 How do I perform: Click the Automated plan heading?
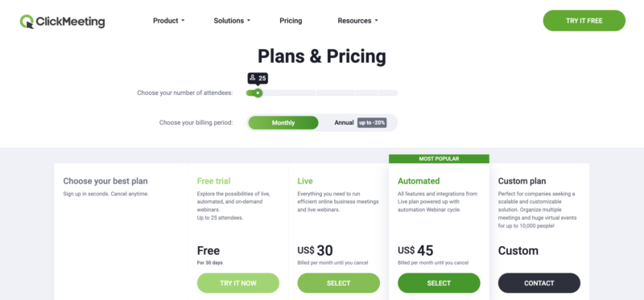click(x=419, y=181)
